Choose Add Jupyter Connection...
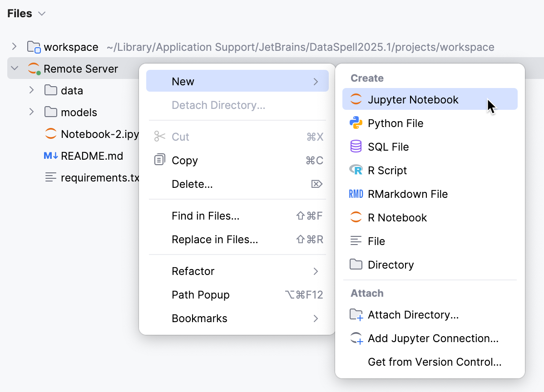The width and height of the screenshot is (544, 392). coord(430,338)
